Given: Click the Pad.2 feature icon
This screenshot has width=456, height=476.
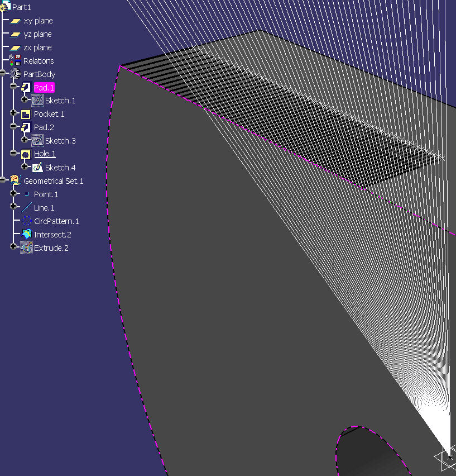Looking at the screenshot, I should (26, 127).
